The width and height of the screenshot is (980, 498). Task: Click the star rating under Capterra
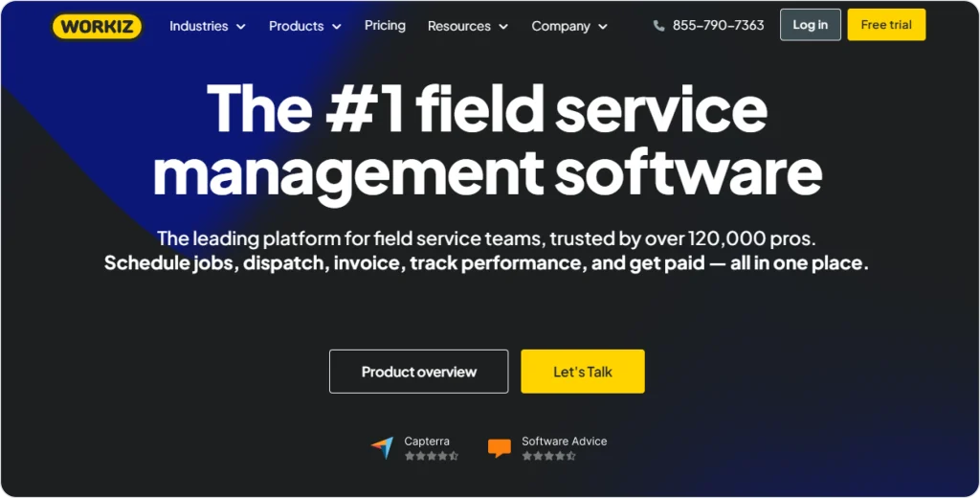(x=432, y=456)
